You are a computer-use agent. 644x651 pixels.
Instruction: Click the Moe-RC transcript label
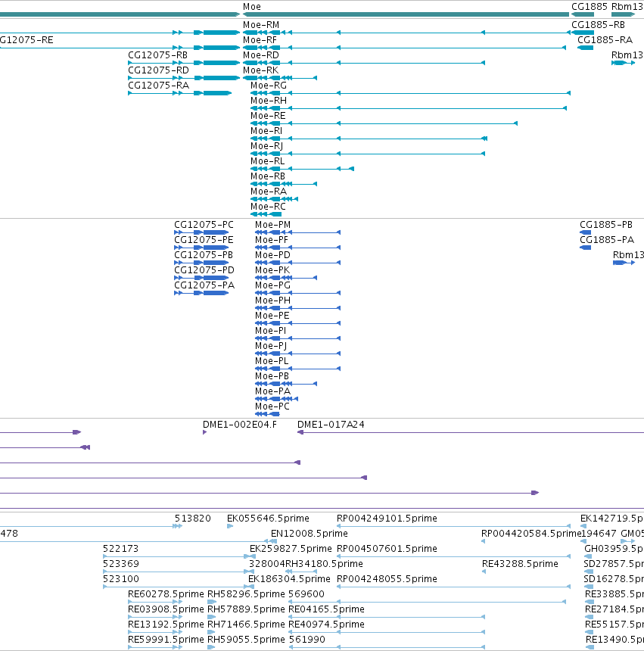pos(268,207)
